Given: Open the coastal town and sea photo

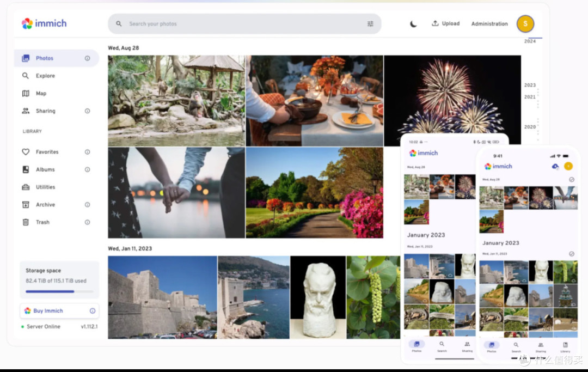Looking at the screenshot, I should coord(254,297).
